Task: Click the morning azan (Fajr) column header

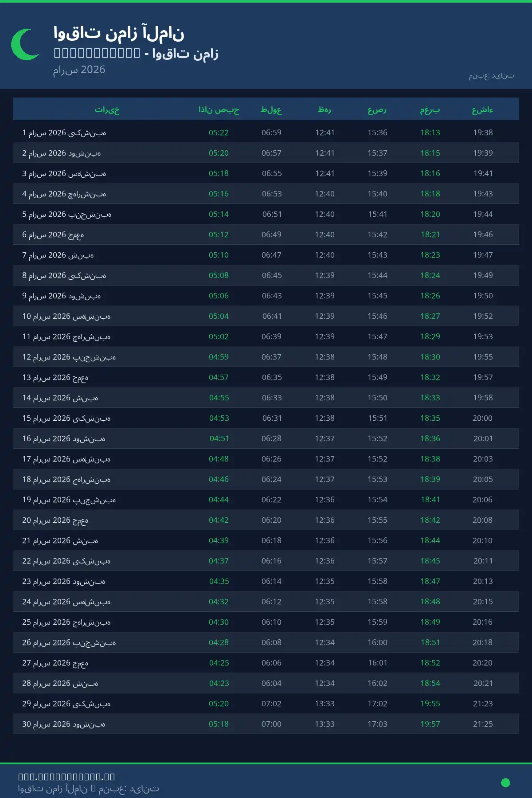Action: pyautogui.click(x=219, y=110)
